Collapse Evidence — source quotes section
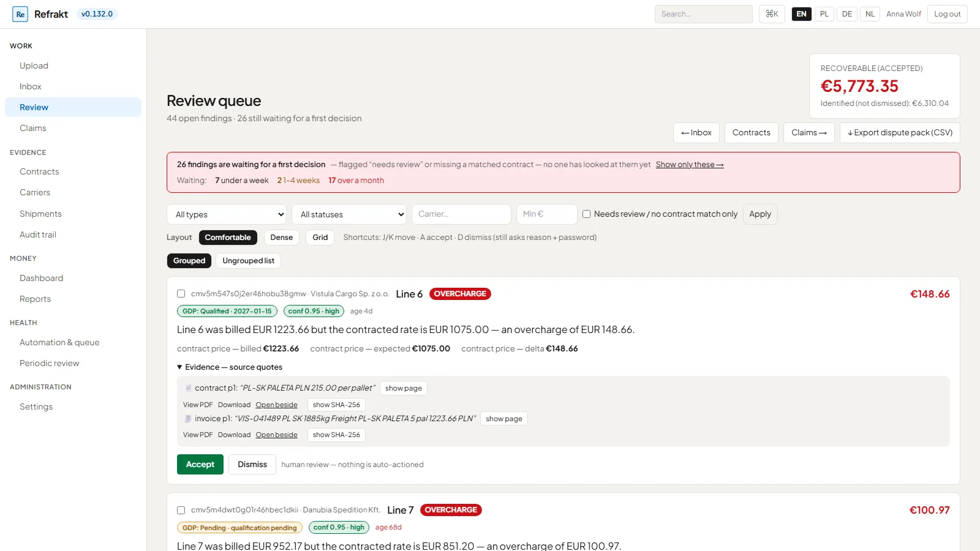This screenshot has width=980, height=551. click(x=230, y=367)
